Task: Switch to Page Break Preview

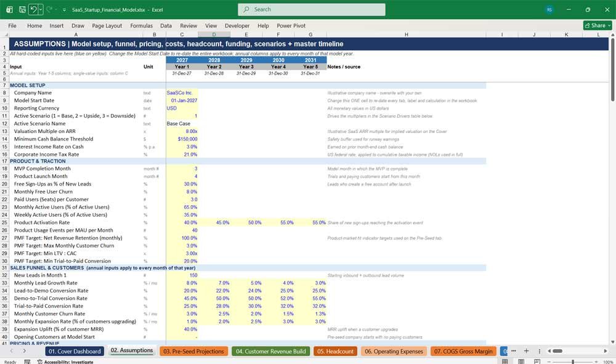Action: click(x=537, y=362)
